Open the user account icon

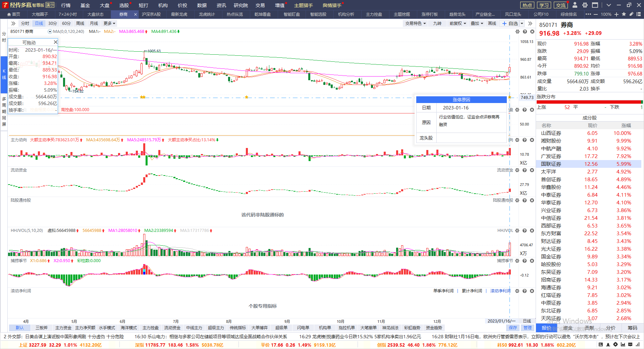pos(575,5)
